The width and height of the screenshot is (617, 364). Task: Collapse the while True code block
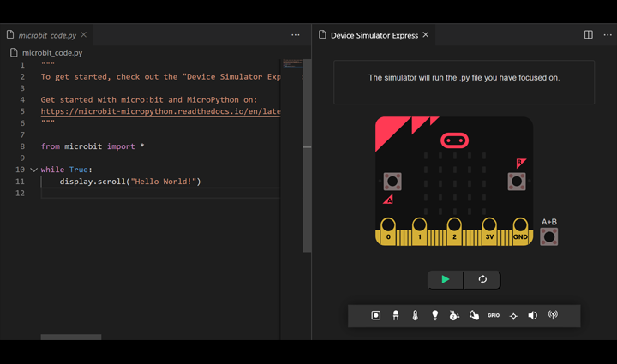coord(33,170)
